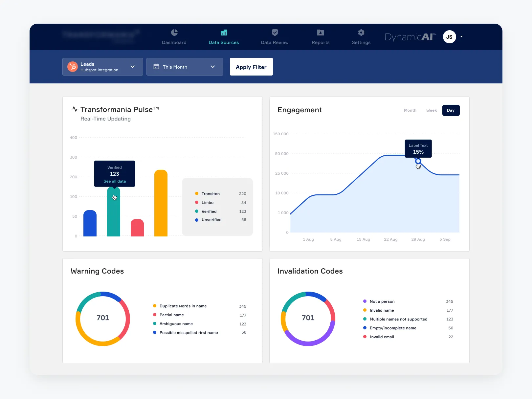Select the Data Sources icon

coord(224,33)
